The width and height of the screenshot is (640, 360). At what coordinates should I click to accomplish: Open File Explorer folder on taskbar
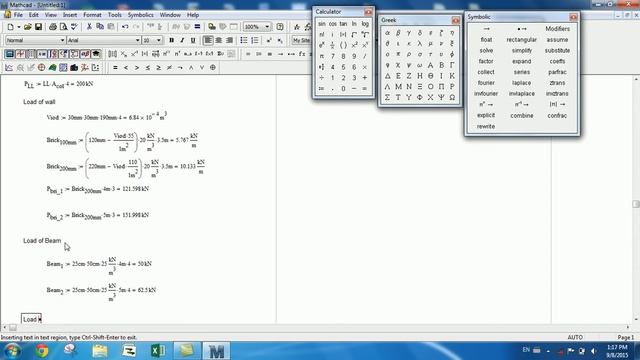click(x=100, y=351)
